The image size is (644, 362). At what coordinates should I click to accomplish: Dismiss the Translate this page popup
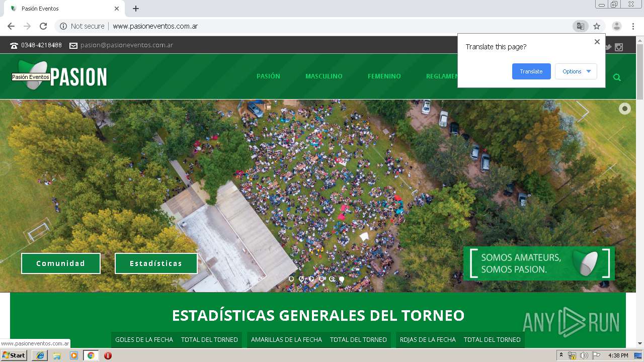597,42
